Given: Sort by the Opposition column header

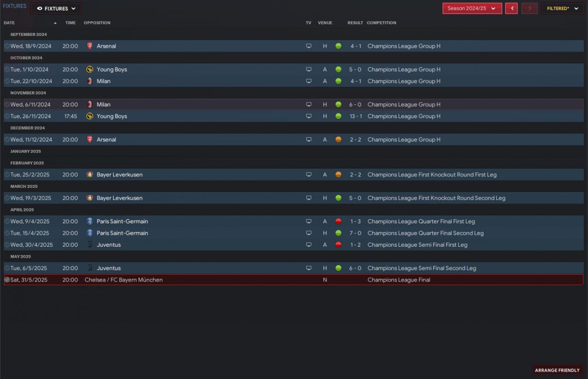Looking at the screenshot, I should [97, 23].
